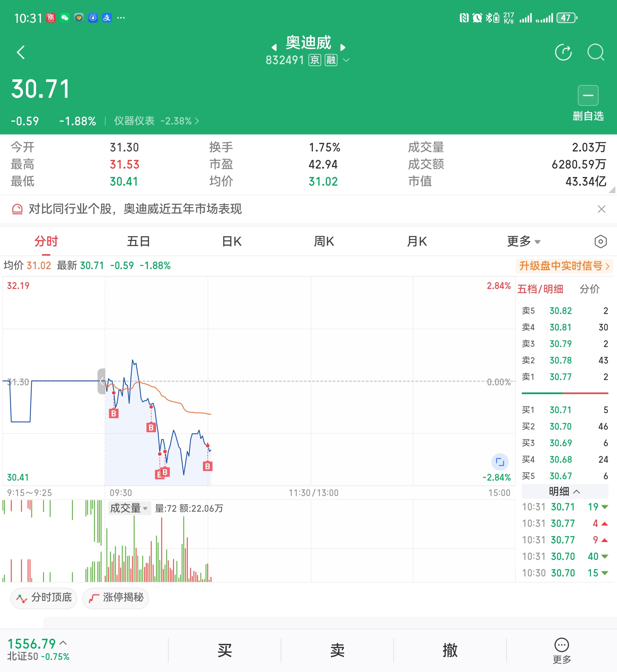Tap the WeChat notification icon
The image size is (617, 672).
pos(65,18)
